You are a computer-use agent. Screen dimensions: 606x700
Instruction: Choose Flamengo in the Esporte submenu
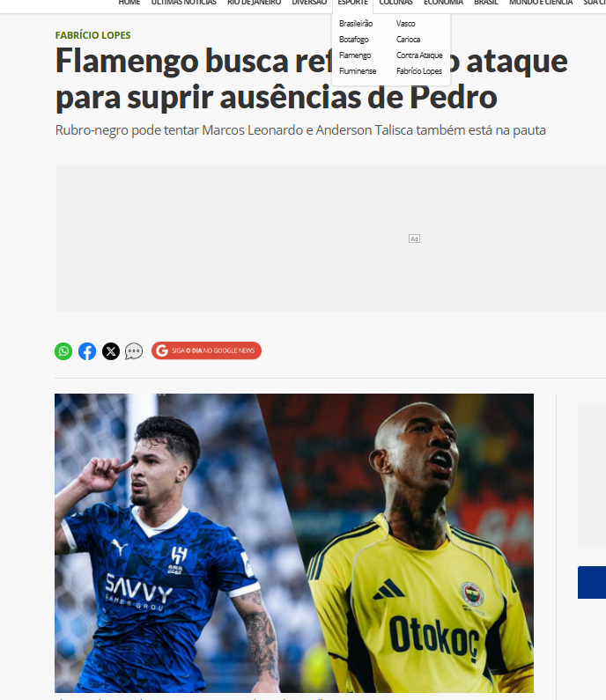[x=355, y=55]
